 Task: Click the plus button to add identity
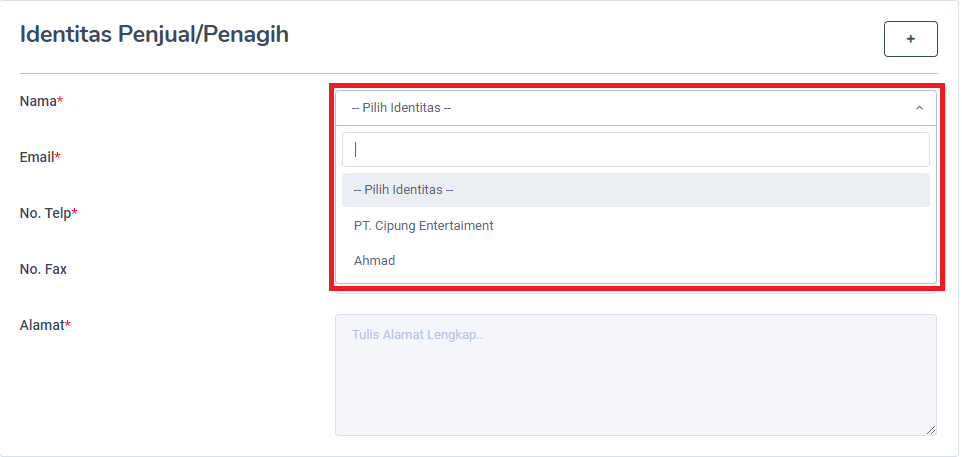click(910, 38)
